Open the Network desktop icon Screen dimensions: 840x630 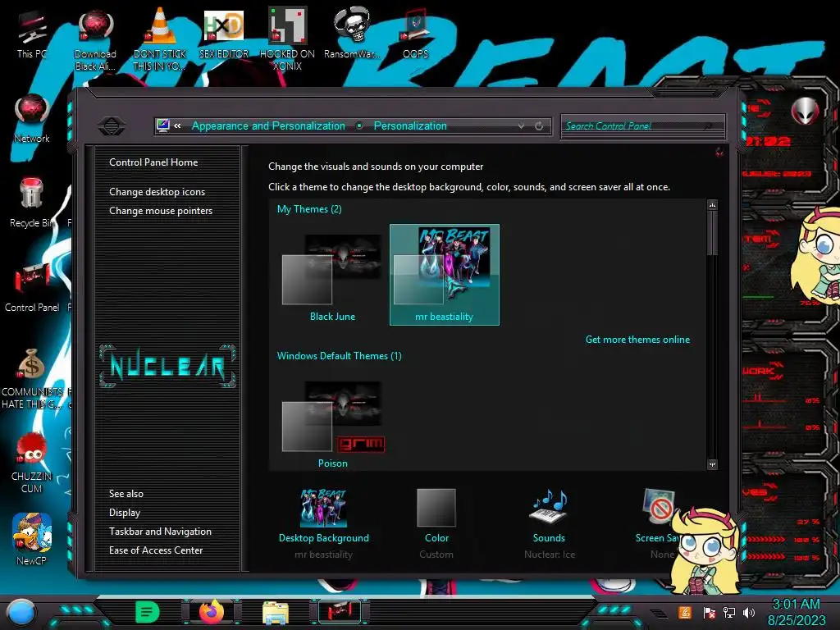(32, 119)
